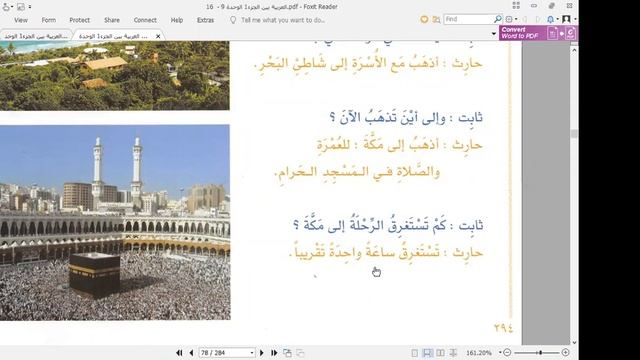Image resolution: width=640 pixels, height=360 pixels.
Task: Go to the previous page
Action: tap(191, 353)
